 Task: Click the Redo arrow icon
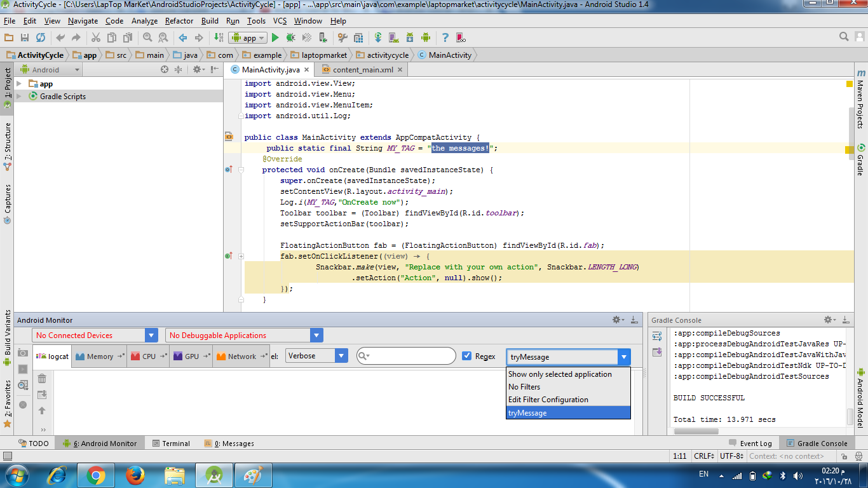point(76,37)
